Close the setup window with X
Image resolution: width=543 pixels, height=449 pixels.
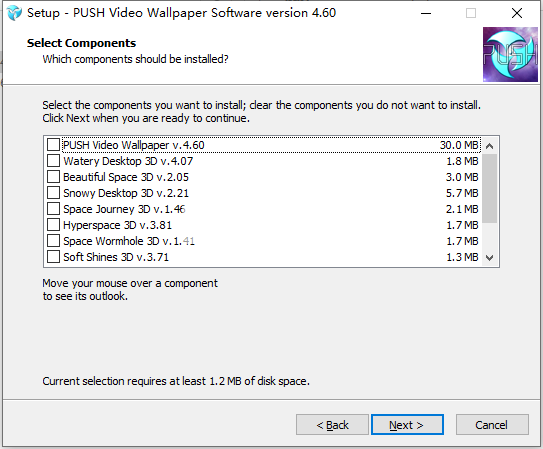(x=517, y=13)
